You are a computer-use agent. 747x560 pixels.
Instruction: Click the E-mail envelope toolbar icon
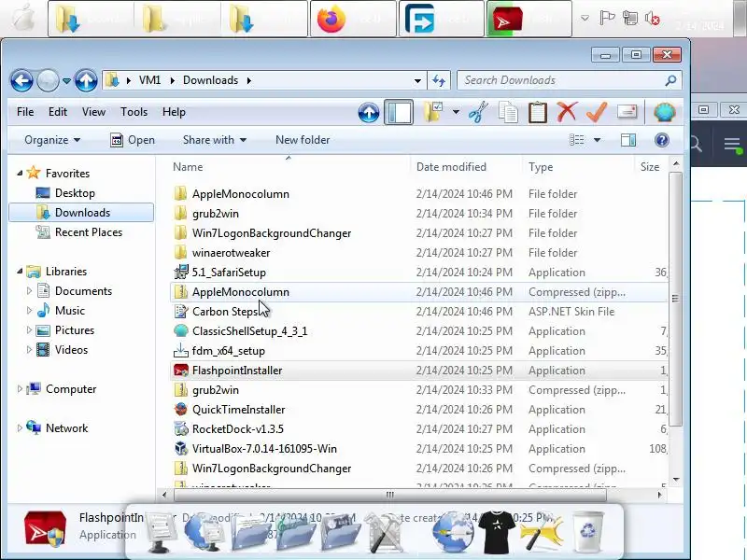click(x=627, y=112)
